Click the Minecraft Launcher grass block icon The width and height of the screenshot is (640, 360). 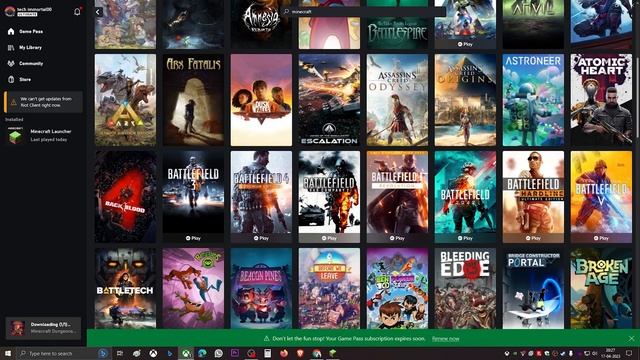[x=16, y=136]
